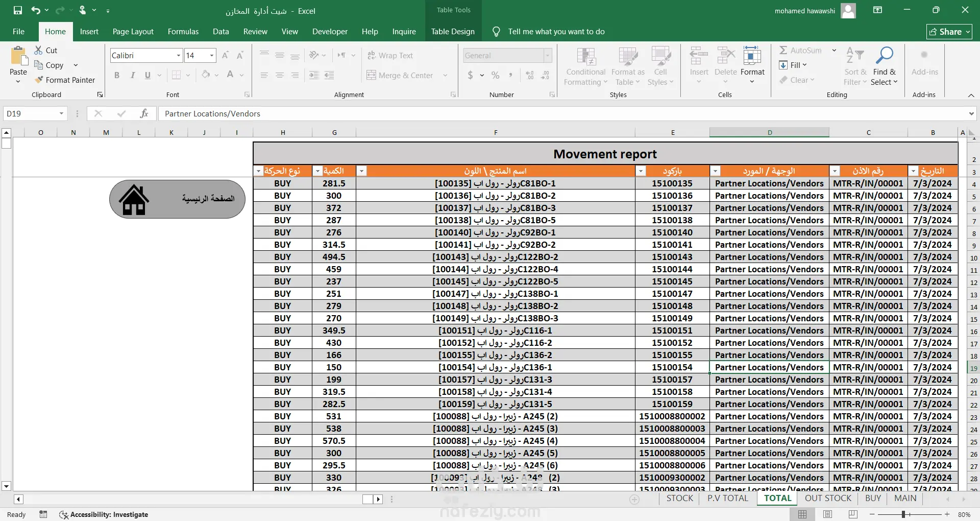980x521 pixels.
Task: Open the Formulas ribbon tab
Action: pyautogui.click(x=183, y=31)
